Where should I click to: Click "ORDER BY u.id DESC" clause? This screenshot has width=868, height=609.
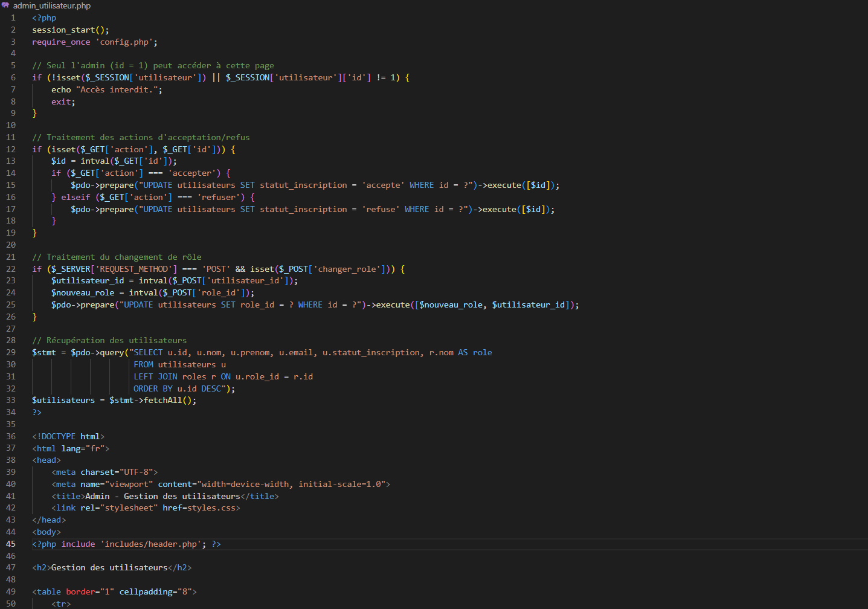(x=178, y=389)
